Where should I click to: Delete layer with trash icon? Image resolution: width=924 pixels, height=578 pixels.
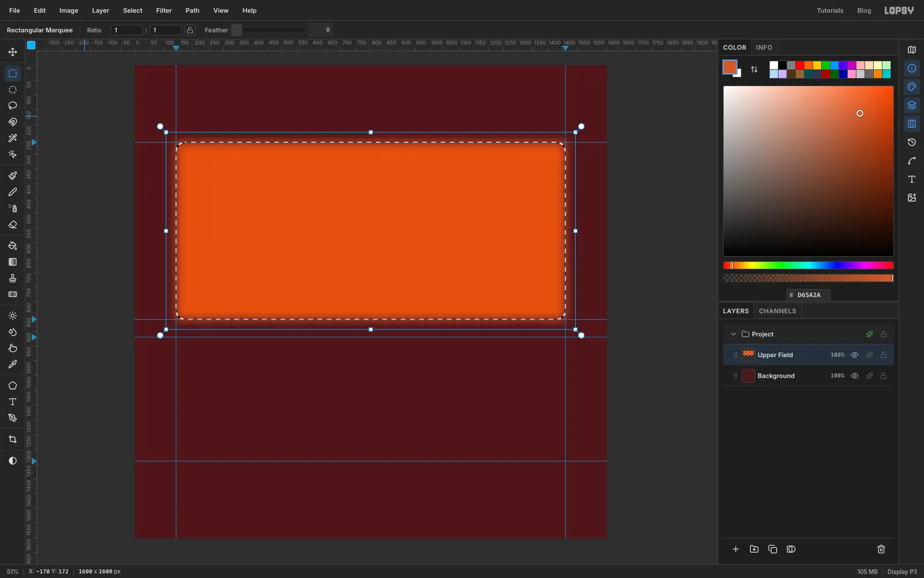(881, 549)
